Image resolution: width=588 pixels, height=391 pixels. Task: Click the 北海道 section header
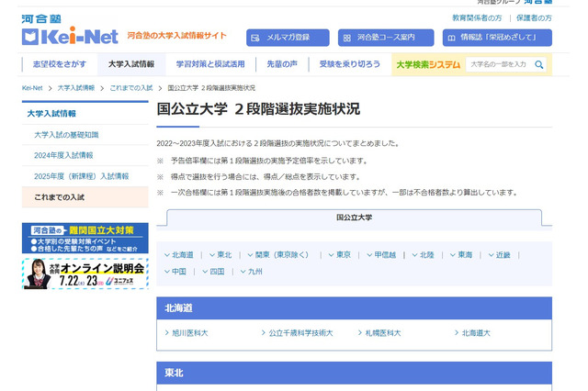click(354, 308)
